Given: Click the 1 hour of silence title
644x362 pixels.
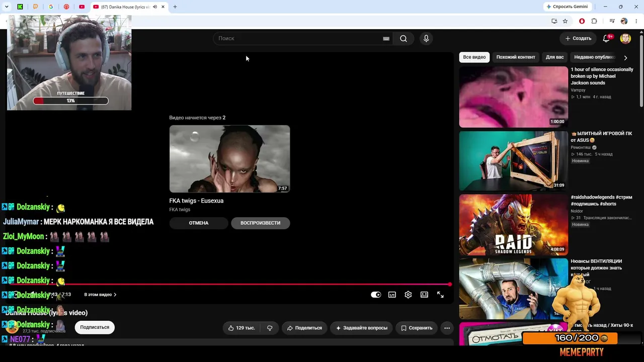Looking at the screenshot, I should 602,76.
